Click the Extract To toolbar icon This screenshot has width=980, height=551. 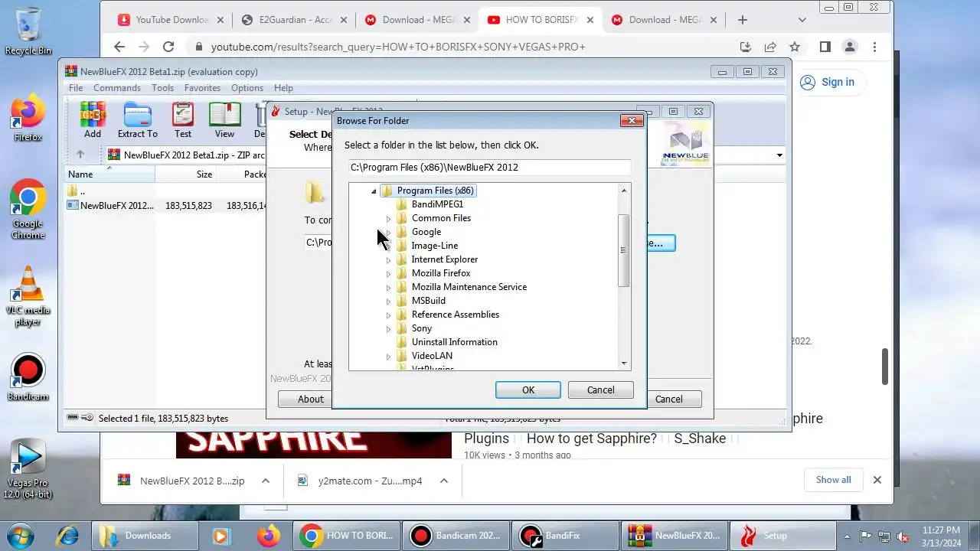click(138, 120)
